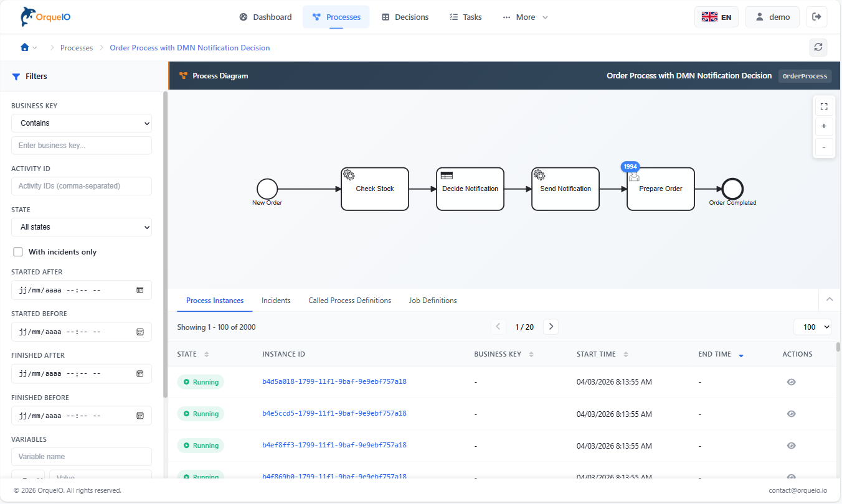The width and height of the screenshot is (842, 504).
Task: Click the 1994 instance badge on Prepare Order
Action: (x=630, y=167)
